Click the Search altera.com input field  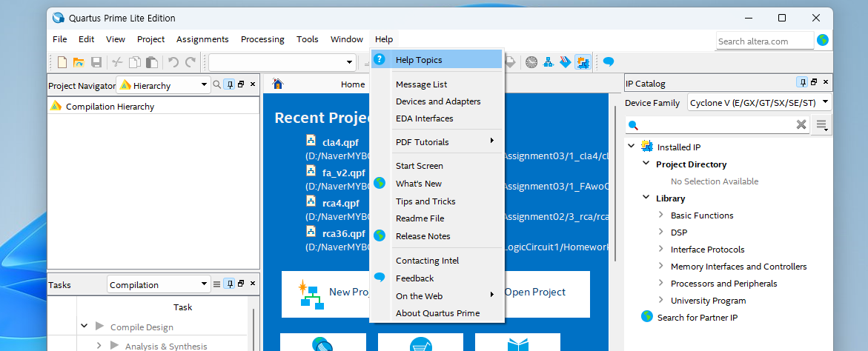765,41
